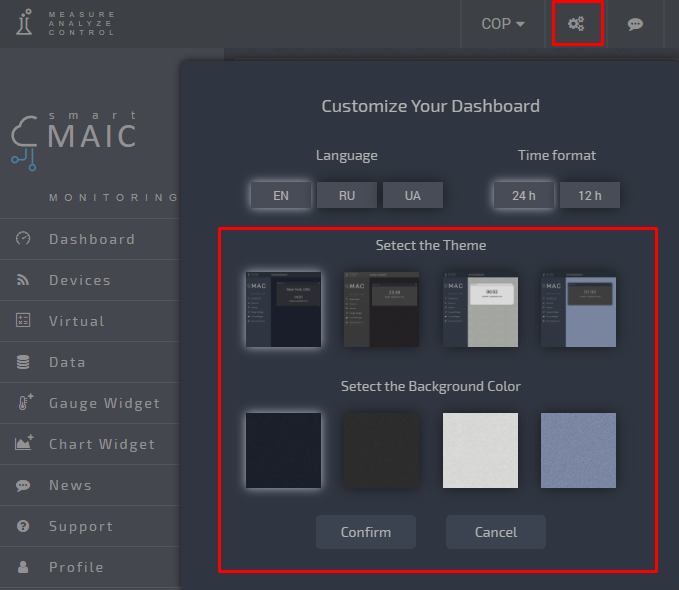679x590 pixels.
Task: Click the MONITORING label under logo
Action: (x=113, y=198)
